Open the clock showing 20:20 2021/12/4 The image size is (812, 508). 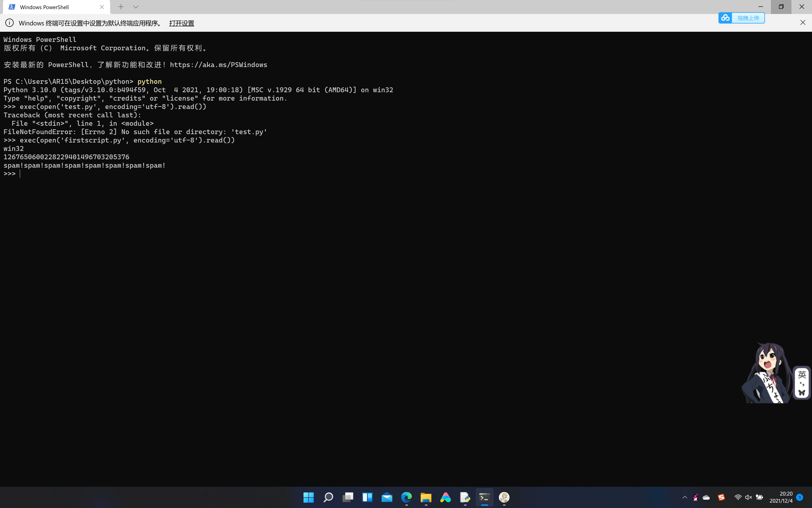tap(781, 497)
